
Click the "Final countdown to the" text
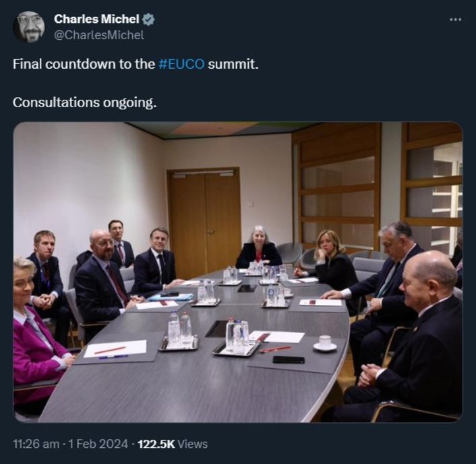click(x=84, y=65)
